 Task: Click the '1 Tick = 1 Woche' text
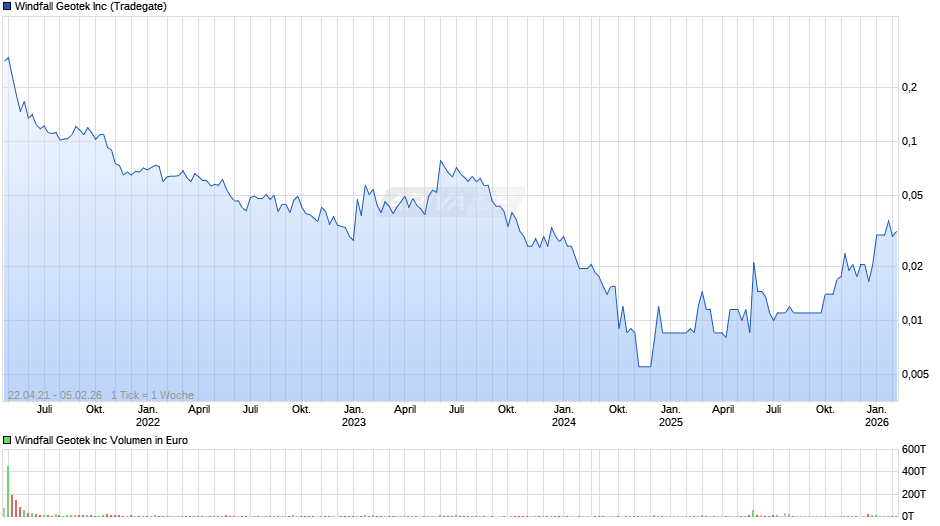[x=152, y=395]
